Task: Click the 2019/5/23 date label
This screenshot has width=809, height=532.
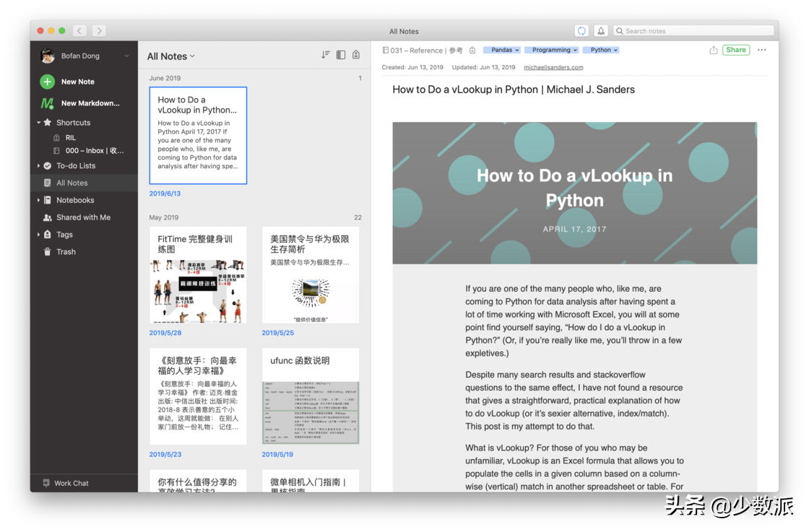Action: pos(165,454)
